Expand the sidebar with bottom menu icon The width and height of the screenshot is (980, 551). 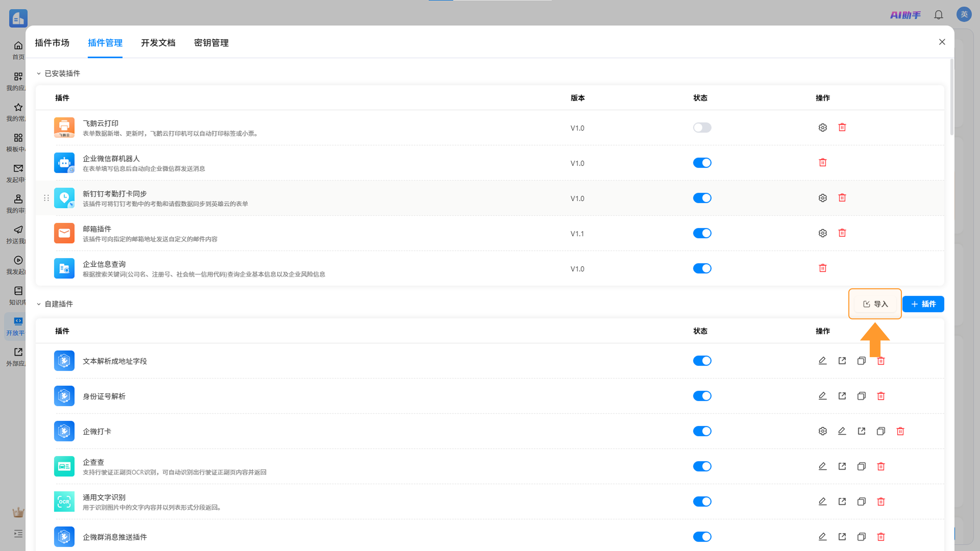pyautogui.click(x=18, y=533)
